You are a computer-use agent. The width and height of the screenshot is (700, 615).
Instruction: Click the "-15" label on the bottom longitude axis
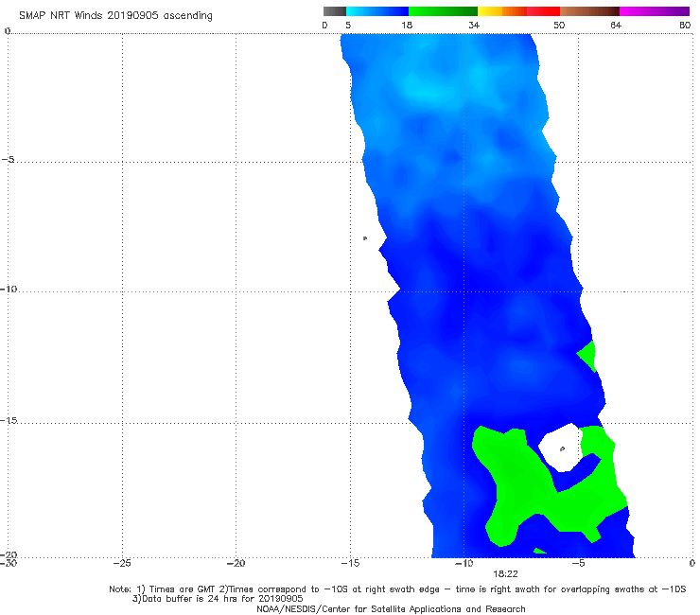pos(350,563)
